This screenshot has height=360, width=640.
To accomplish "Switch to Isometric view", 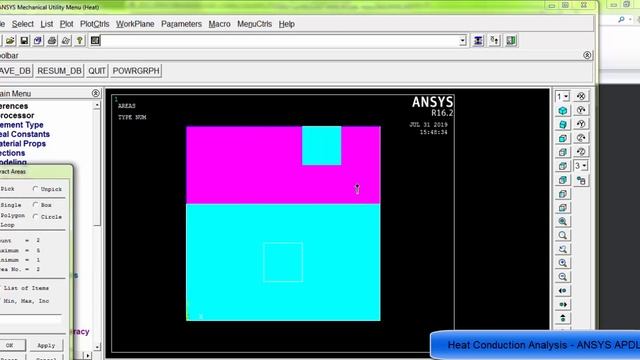I will 563,111.
